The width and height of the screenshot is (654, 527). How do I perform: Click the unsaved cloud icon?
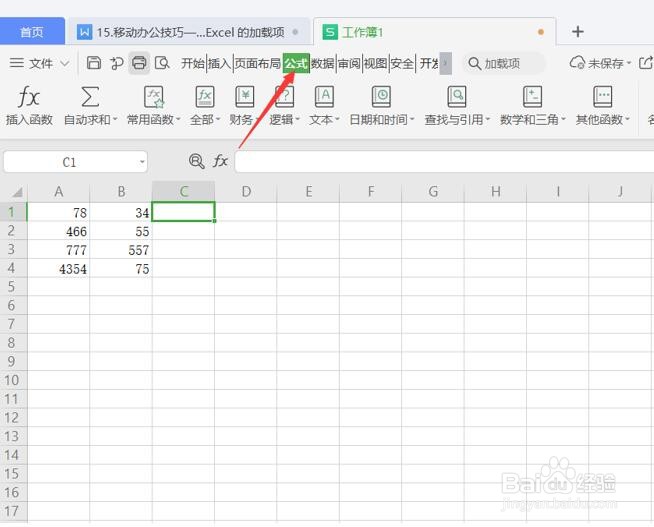click(x=577, y=63)
